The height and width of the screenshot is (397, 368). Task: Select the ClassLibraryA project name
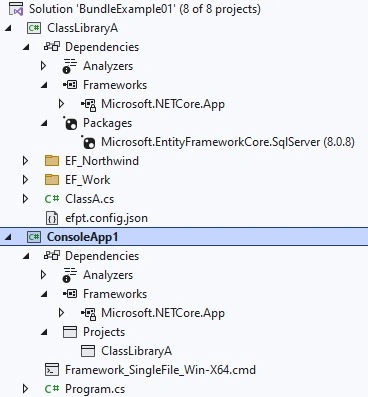(x=82, y=28)
